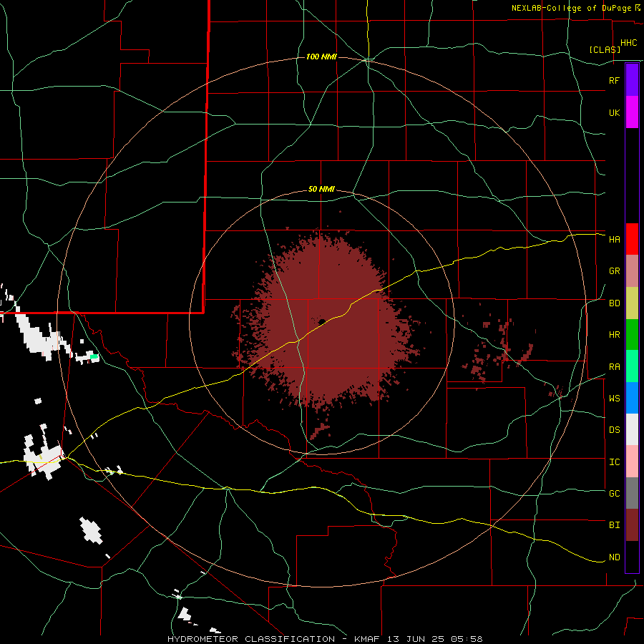Click the 'GR' legend label
This screenshot has height=644, width=644.
click(614, 271)
